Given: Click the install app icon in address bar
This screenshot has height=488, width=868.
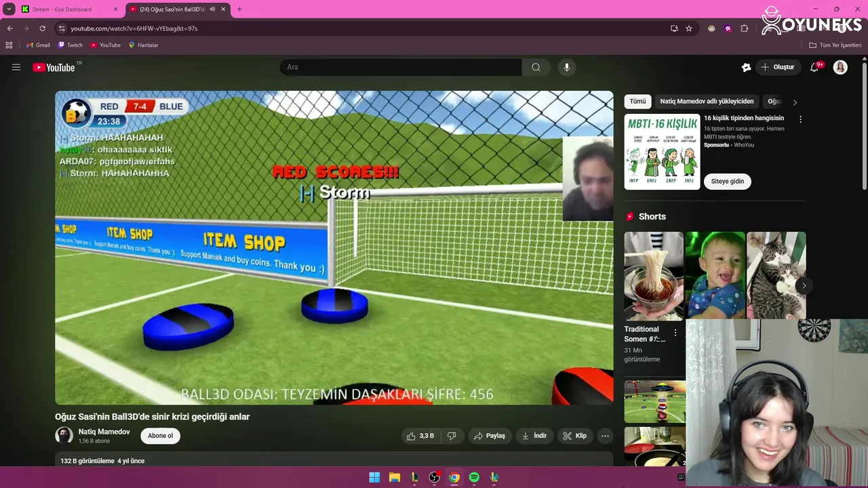Looking at the screenshot, I should pyautogui.click(x=674, y=28).
